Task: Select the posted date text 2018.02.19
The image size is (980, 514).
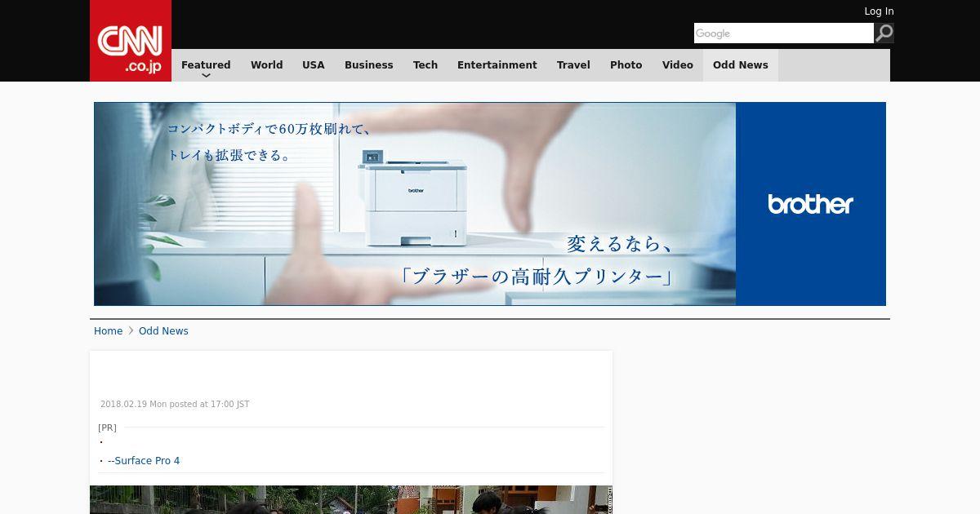Action: click(123, 404)
